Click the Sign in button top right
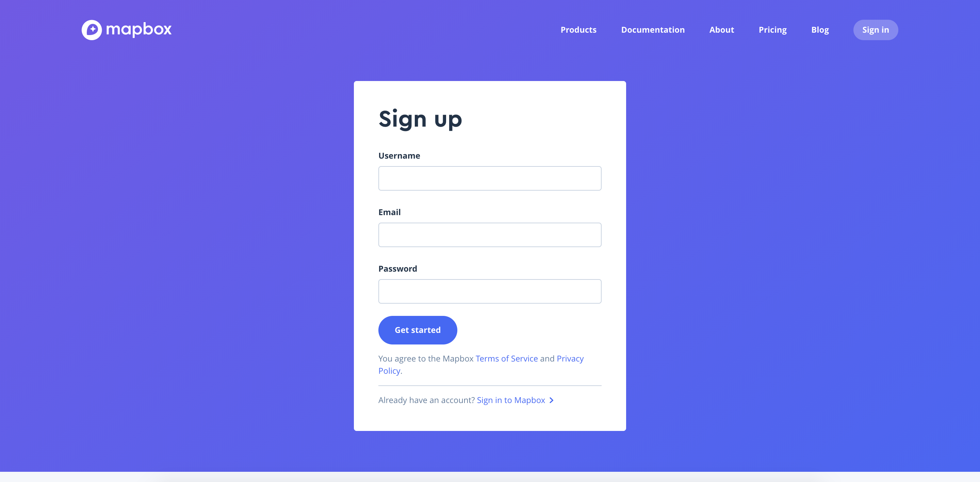The height and width of the screenshot is (482, 980). point(876,29)
